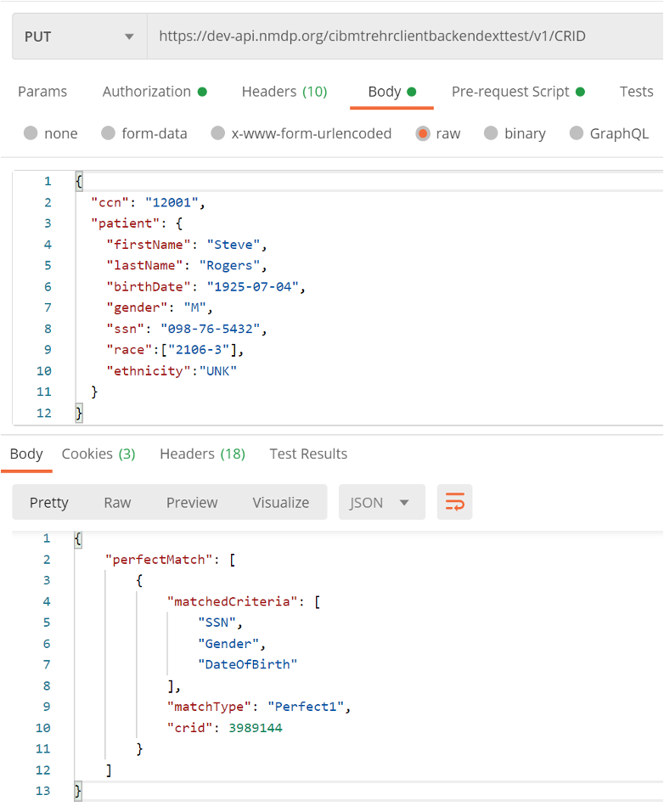Click the "firstName": "Steve" line
This screenshot has height=812, width=664.
pos(186,245)
